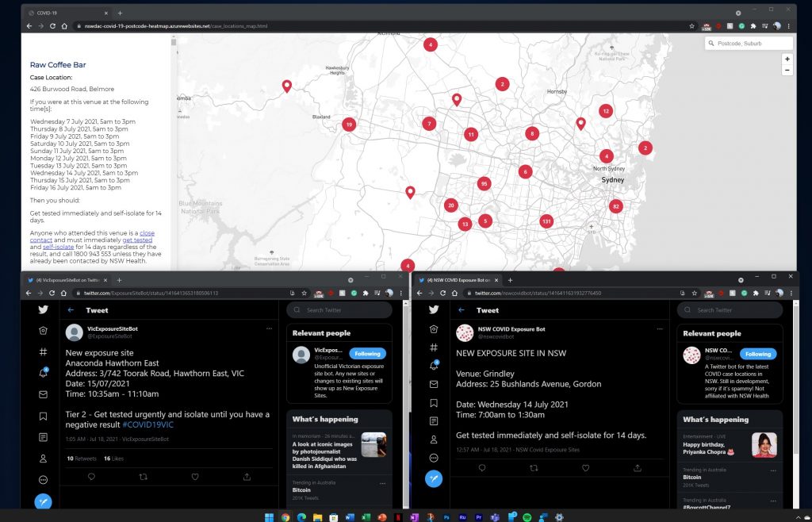This screenshot has height=522, width=812.
Task: Open Bookmarks in VicExposureSiteBot window
Action: pyautogui.click(x=44, y=416)
